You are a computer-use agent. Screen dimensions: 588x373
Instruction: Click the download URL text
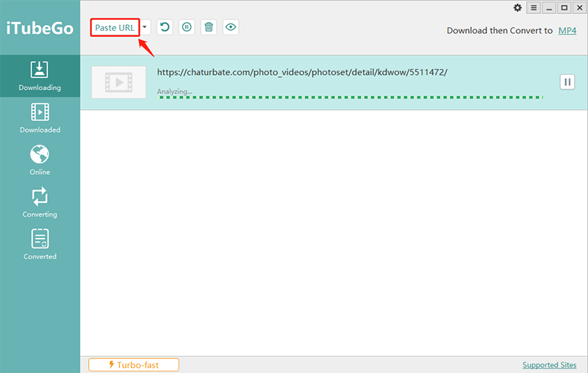302,72
